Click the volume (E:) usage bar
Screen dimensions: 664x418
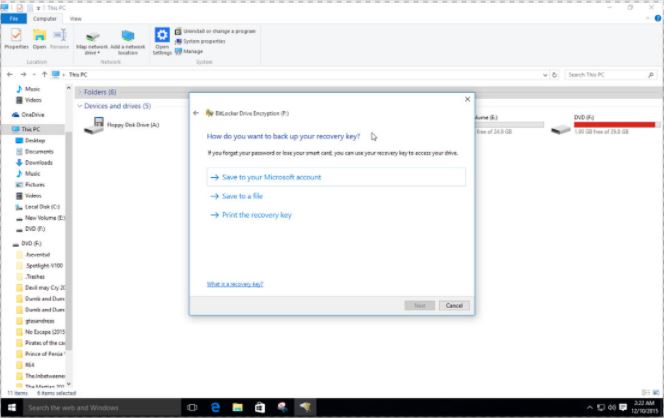509,125
